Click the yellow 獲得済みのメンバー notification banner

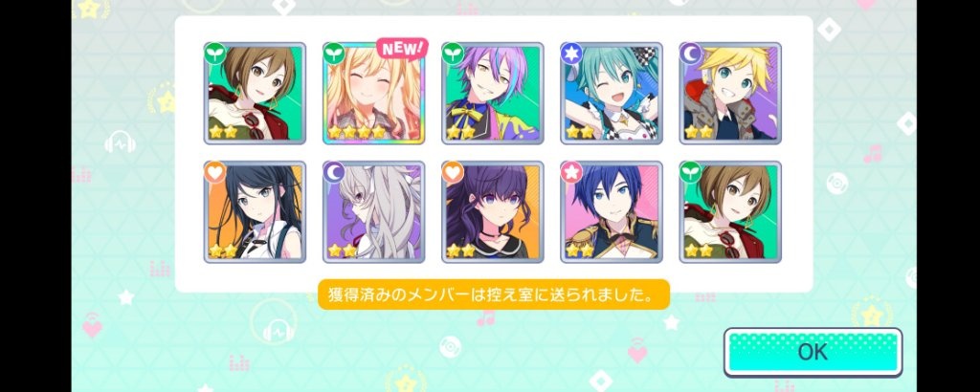coord(494,294)
